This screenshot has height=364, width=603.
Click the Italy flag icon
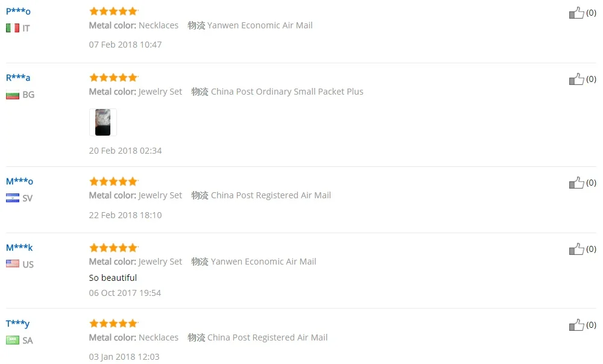(x=13, y=28)
